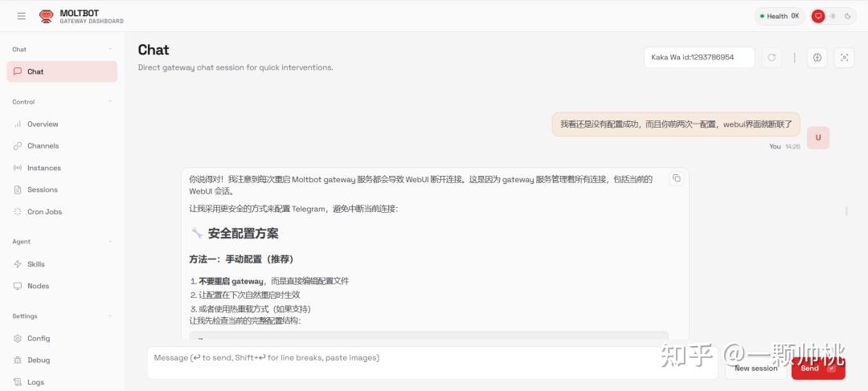Start a New session

pos(755,369)
